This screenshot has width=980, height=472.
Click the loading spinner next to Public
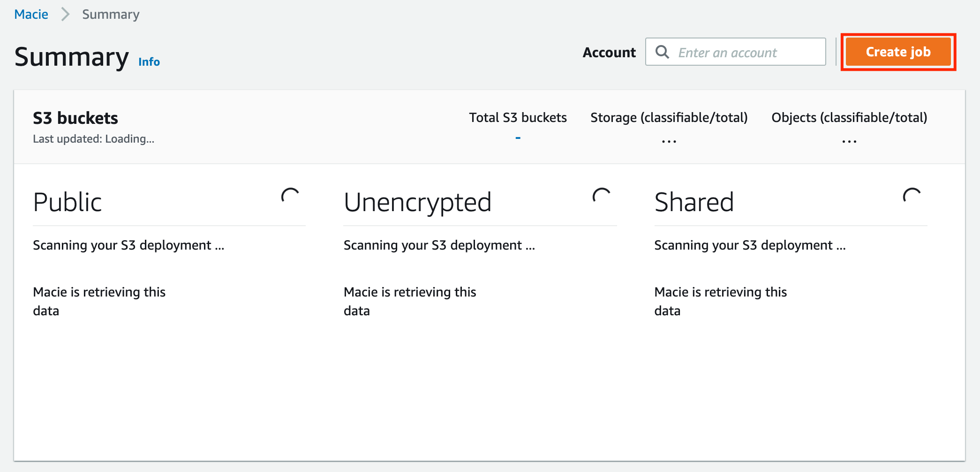[290, 196]
